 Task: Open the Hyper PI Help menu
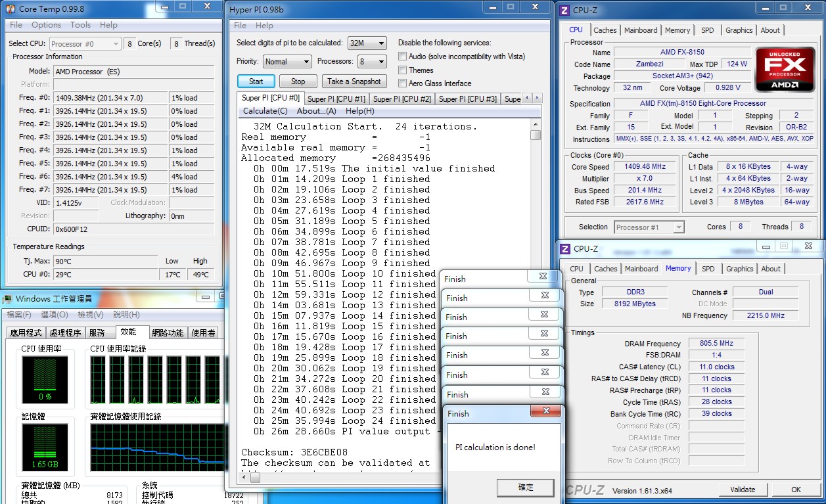pyautogui.click(x=264, y=26)
